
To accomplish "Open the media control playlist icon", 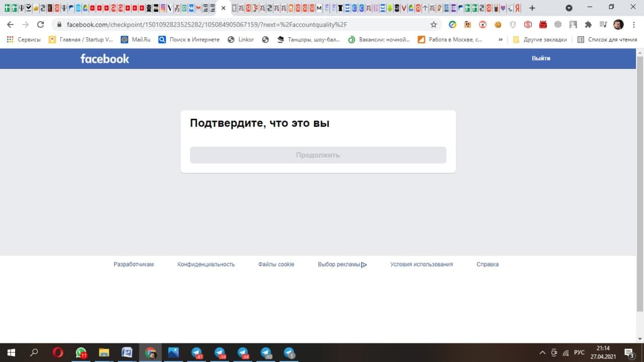I will click(x=603, y=25).
